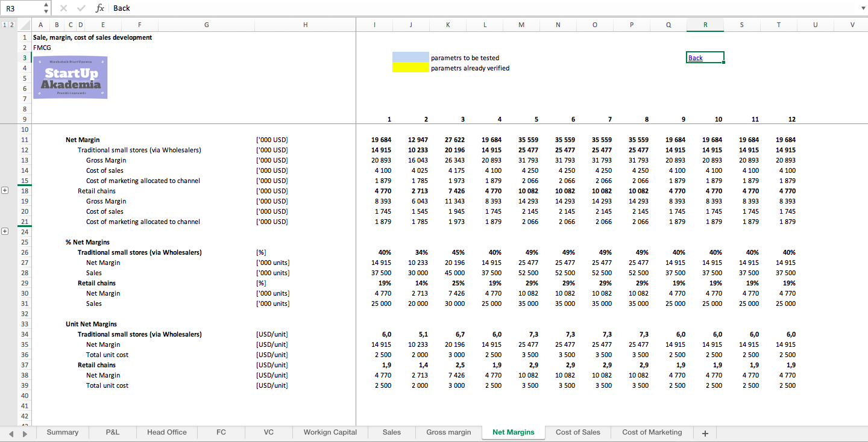Go to previous sheet tabs arrow

(11, 433)
